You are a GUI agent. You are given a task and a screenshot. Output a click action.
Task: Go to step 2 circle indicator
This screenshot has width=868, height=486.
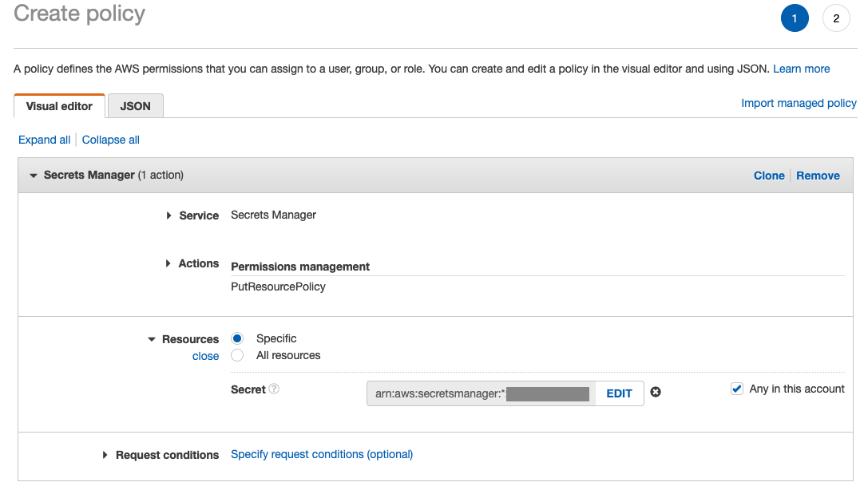(x=836, y=18)
